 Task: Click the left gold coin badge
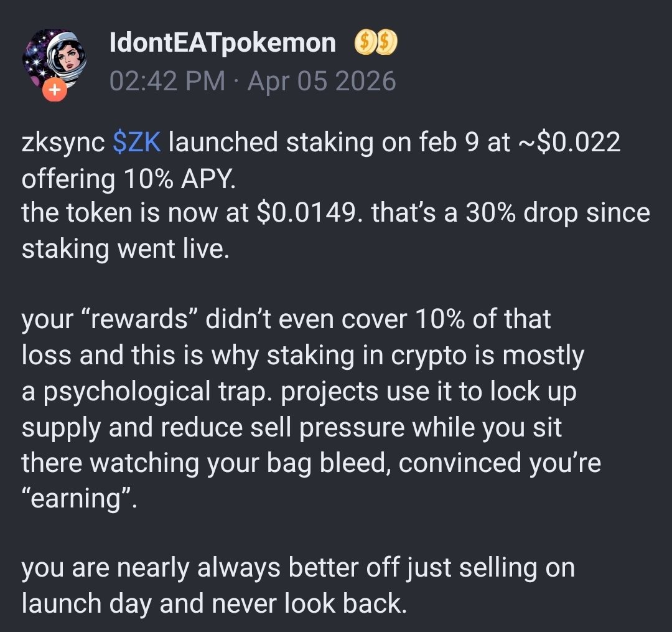pos(365,43)
